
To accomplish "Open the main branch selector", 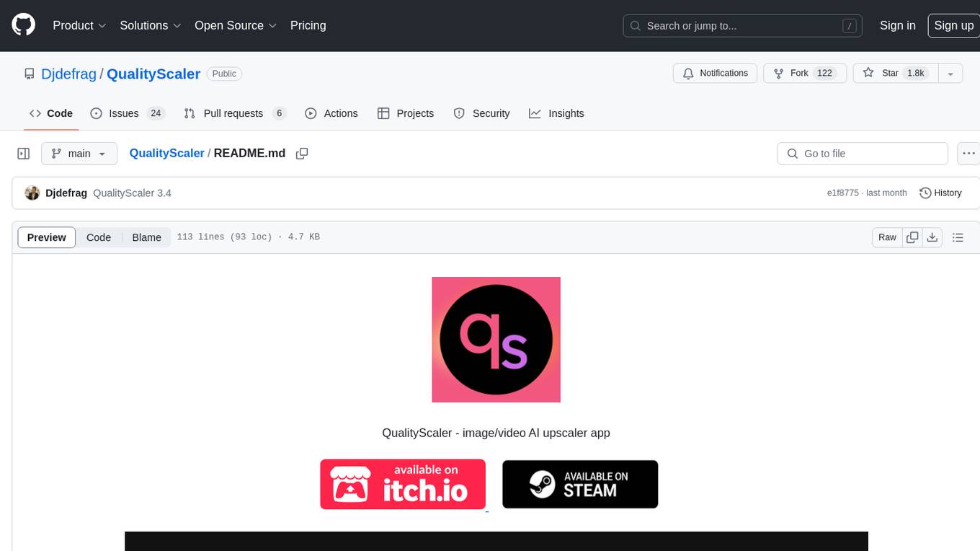I will [x=79, y=154].
